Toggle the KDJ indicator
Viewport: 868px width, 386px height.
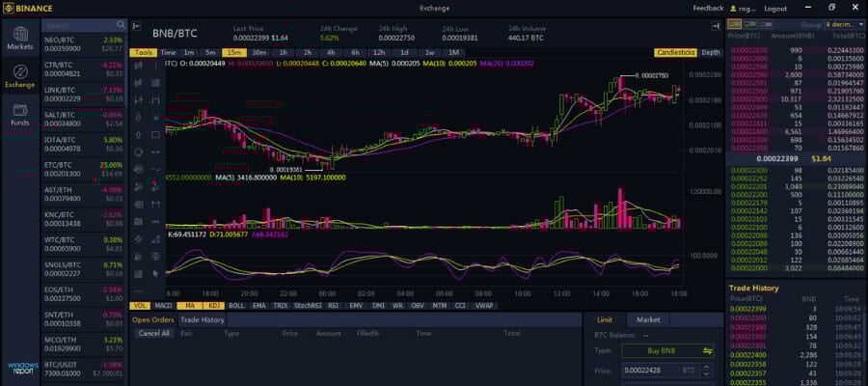(x=214, y=305)
